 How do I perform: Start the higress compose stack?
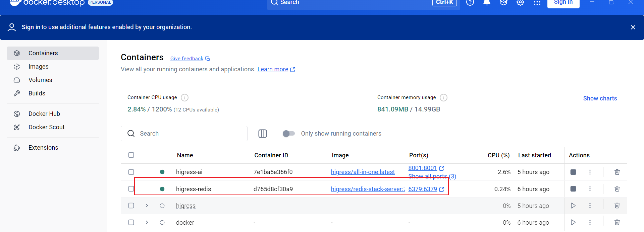click(573, 206)
